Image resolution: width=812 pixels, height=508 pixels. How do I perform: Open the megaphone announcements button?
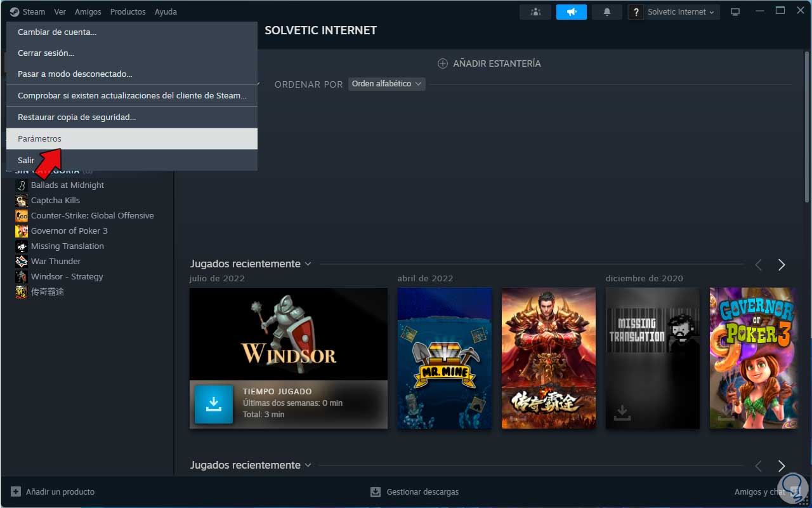coord(572,12)
